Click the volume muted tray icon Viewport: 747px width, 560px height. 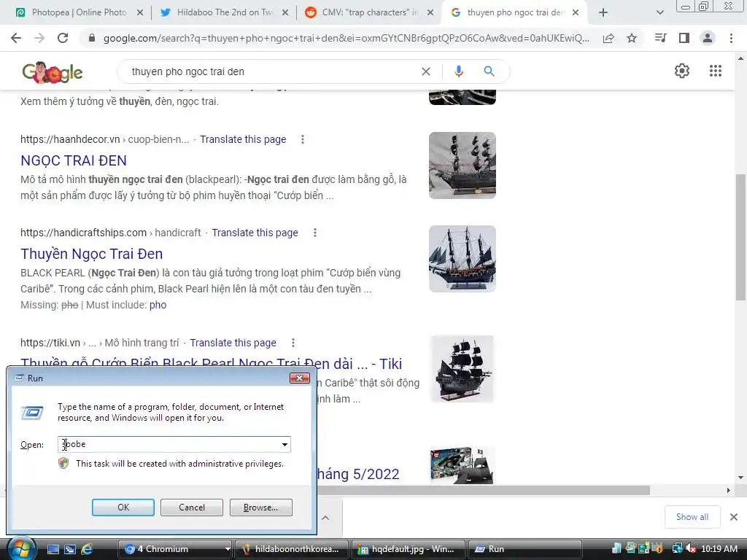point(691,548)
